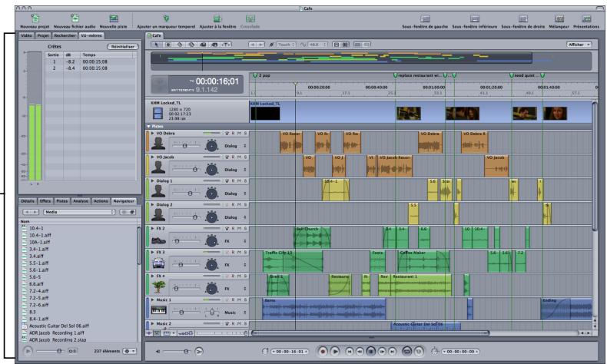
Task: Open the browser gear action menu button
Action: point(130,351)
